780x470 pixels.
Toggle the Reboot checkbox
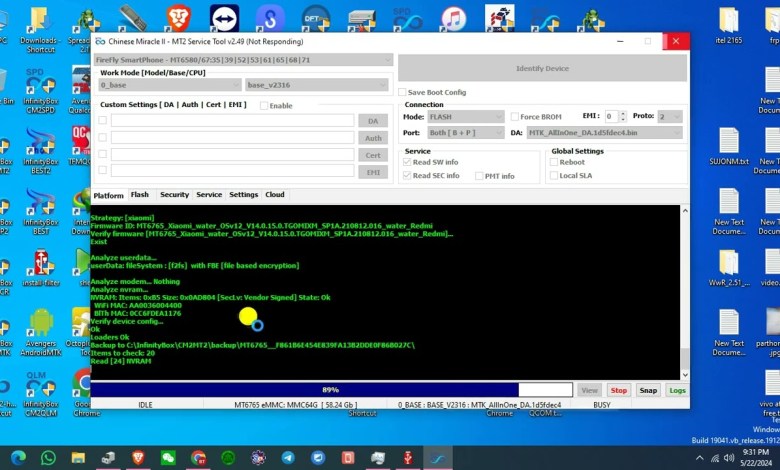click(x=554, y=162)
